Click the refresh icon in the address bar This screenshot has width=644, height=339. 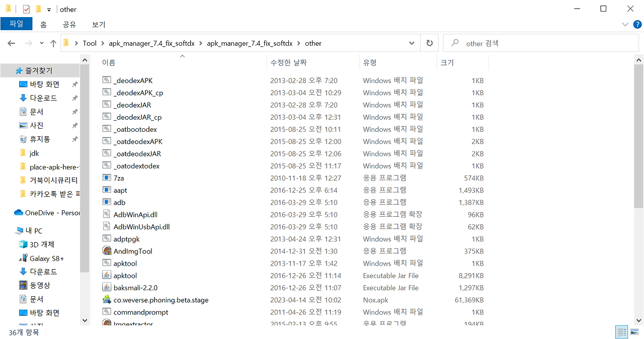(429, 43)
